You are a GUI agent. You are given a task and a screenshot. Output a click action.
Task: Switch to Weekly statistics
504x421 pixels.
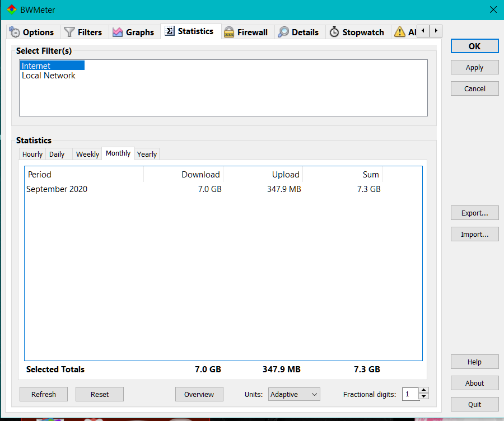(87, 155)
